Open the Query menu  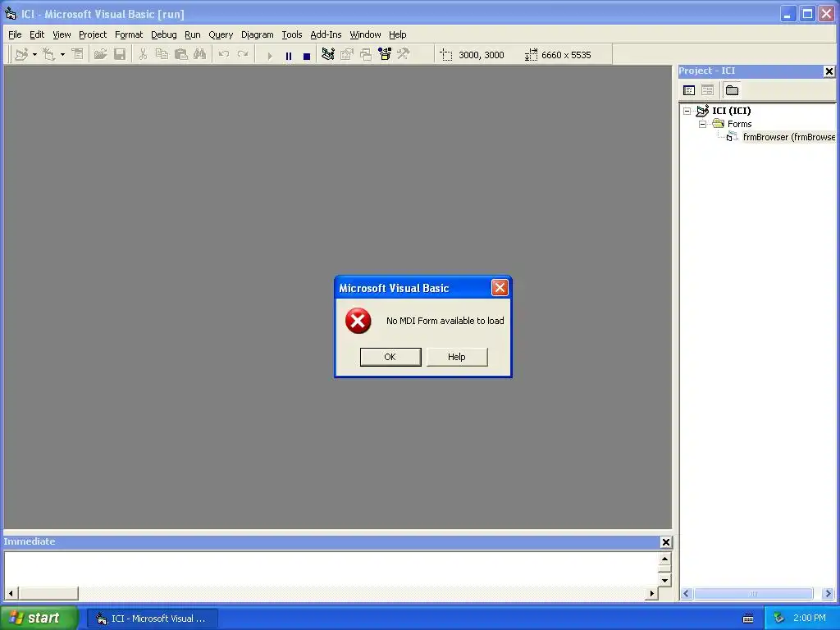pos(221,34)
